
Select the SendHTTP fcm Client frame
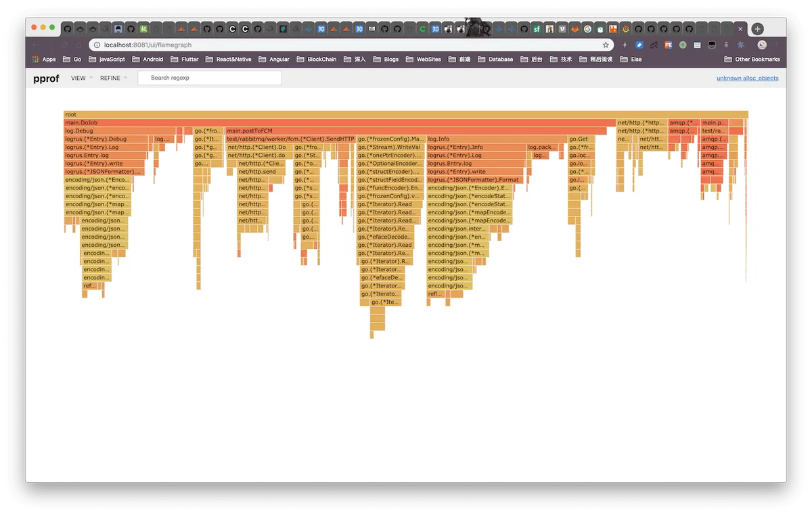(x=290, y=139)
